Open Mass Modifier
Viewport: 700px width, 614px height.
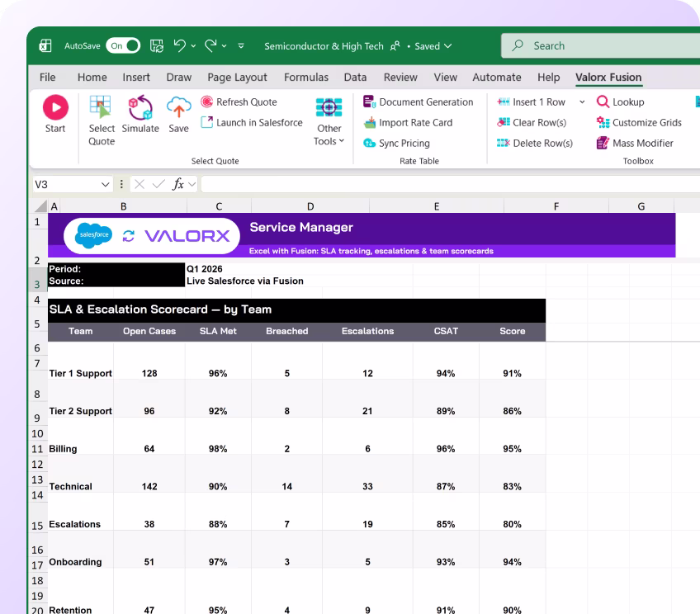634,143
